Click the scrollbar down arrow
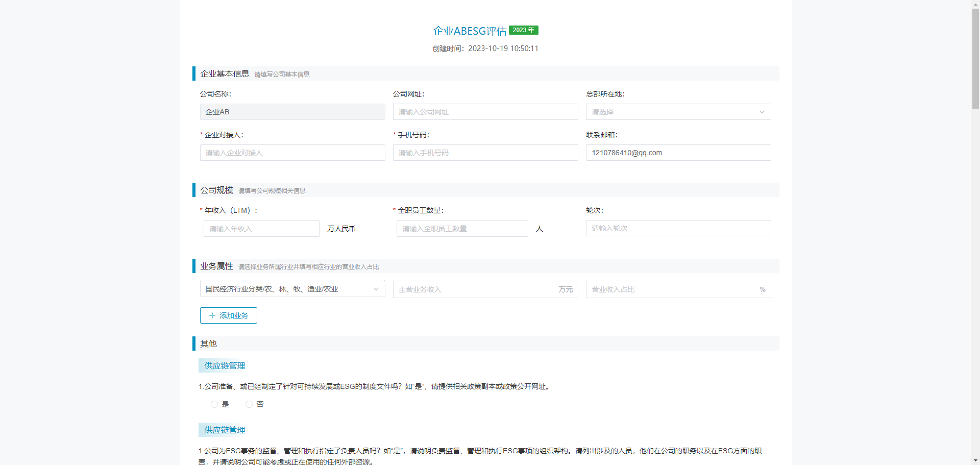Image resolution: width=980 pixels, height=465 pixels. 975,461
